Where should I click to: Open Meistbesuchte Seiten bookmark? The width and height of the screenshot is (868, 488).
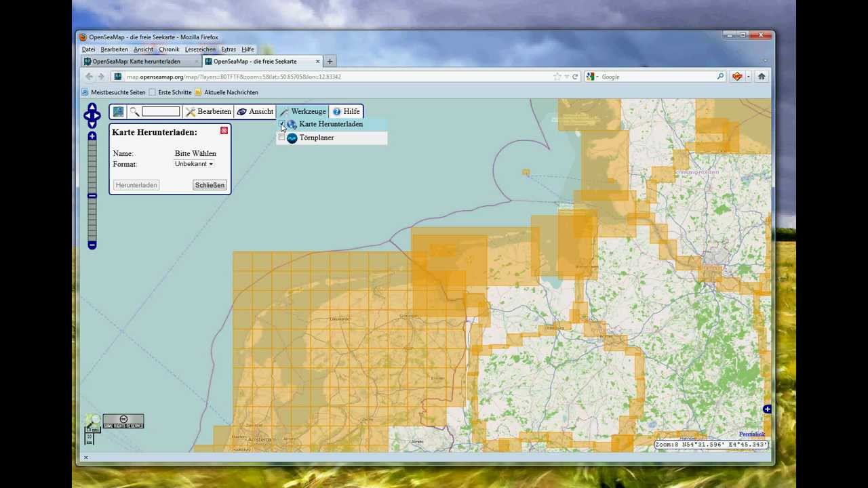[x=113, y=92]
